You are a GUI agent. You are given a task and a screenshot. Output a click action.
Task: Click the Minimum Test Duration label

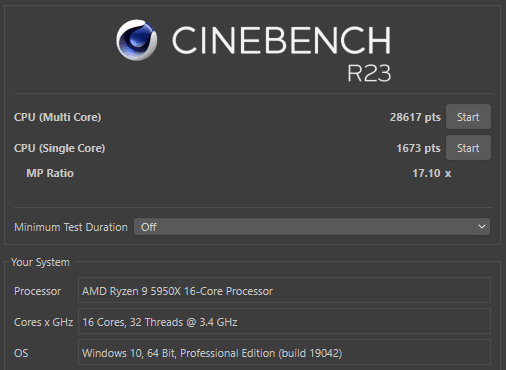71,227
